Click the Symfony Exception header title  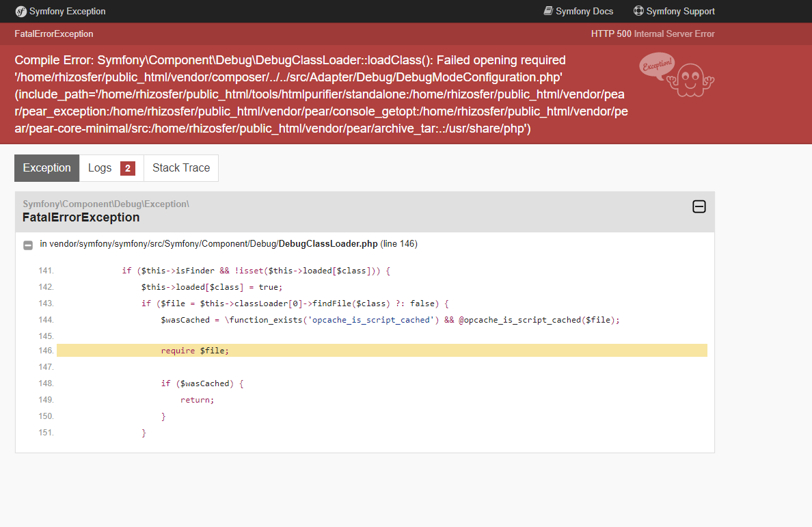click(67, 12)
